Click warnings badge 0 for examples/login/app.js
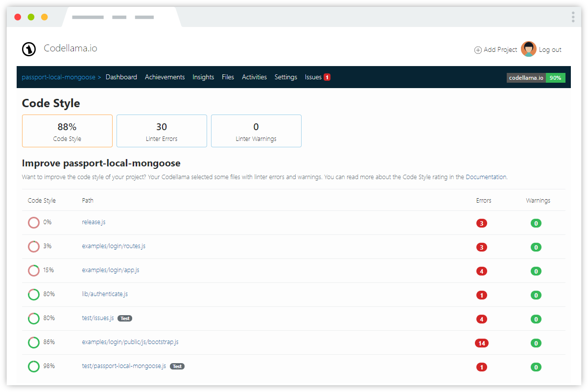The width and height of the screenshot is (588, 392). pyautogui.click(x=536, y=271)
